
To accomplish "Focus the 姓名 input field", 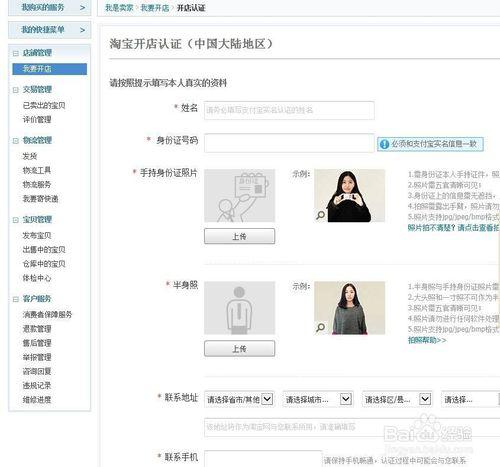I will click(289, 110).
